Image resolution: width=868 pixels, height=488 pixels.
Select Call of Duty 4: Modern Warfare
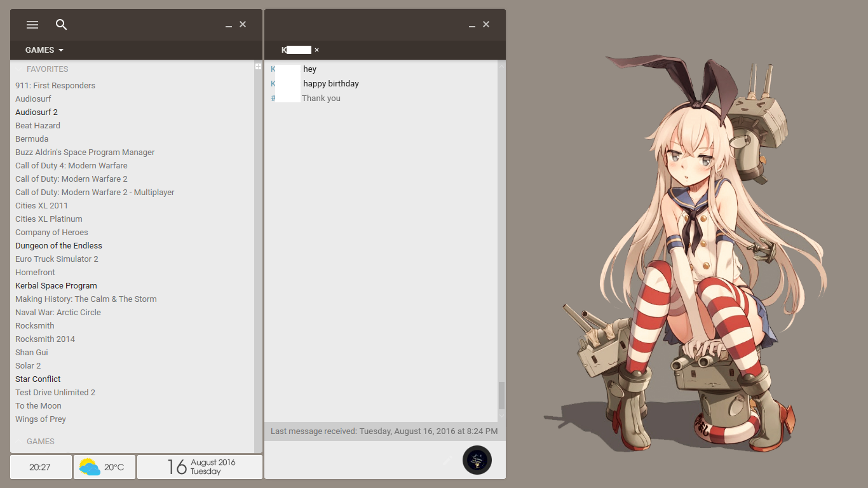[x=71, y=166]
